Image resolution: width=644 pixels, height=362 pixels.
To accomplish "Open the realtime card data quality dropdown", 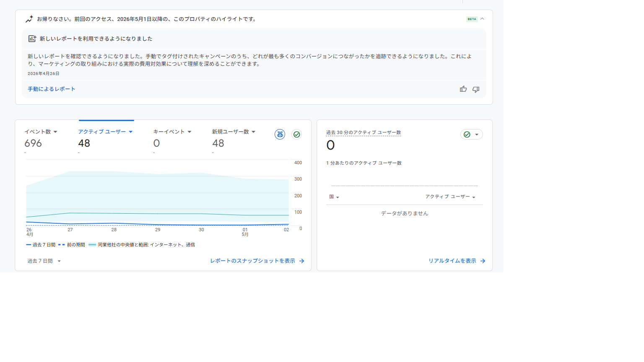I will pos(472,134).
